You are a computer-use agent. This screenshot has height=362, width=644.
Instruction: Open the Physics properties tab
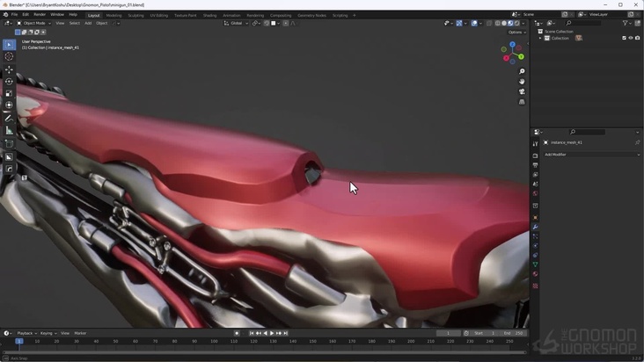pyautogui.click(x=535, y=245)
